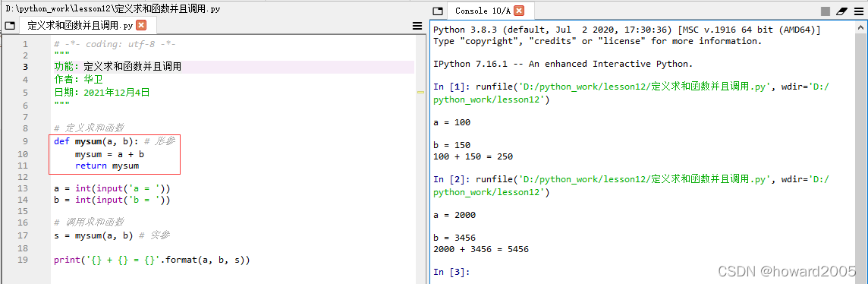Viewport: 868px width, 284px height.
Task: Click the 'mysum = a + b' code line
Action: 109,154
